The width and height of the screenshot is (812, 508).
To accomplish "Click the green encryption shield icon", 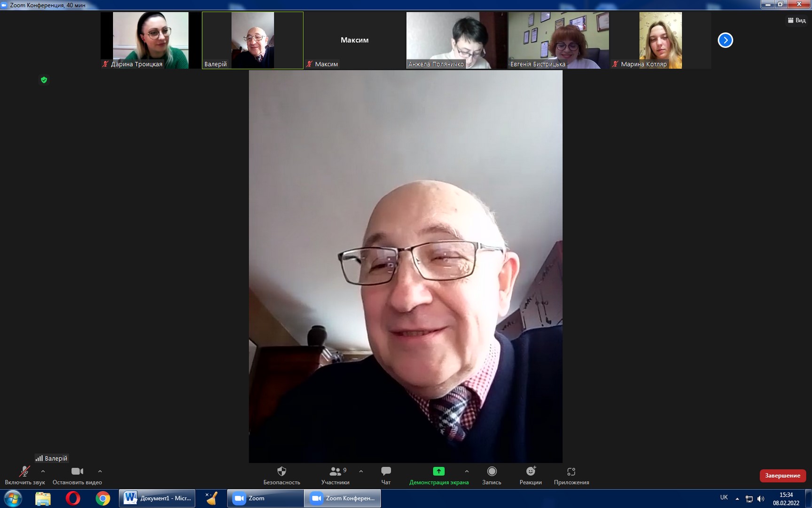I will (44, 80).
